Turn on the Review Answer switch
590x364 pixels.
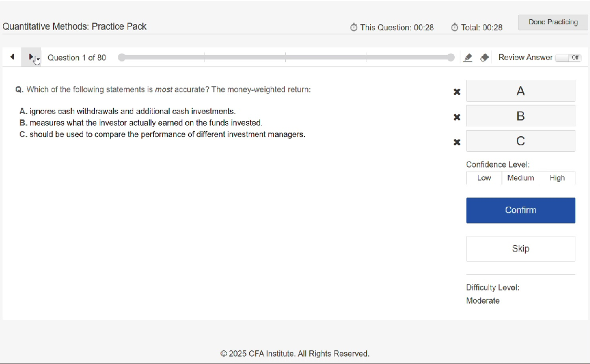568,57
